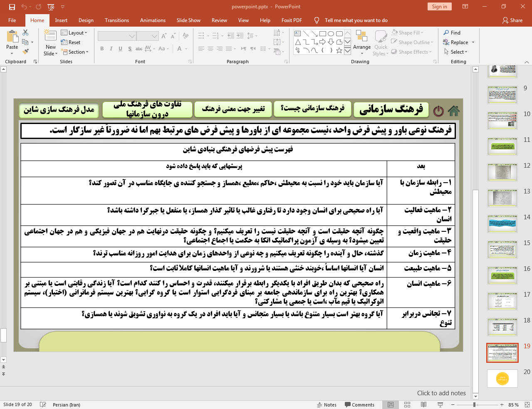Image resolution: width=532 pixels, height=409 pixels.
Task: Click the Format Painter brush icon
Action: pos(26,52)
